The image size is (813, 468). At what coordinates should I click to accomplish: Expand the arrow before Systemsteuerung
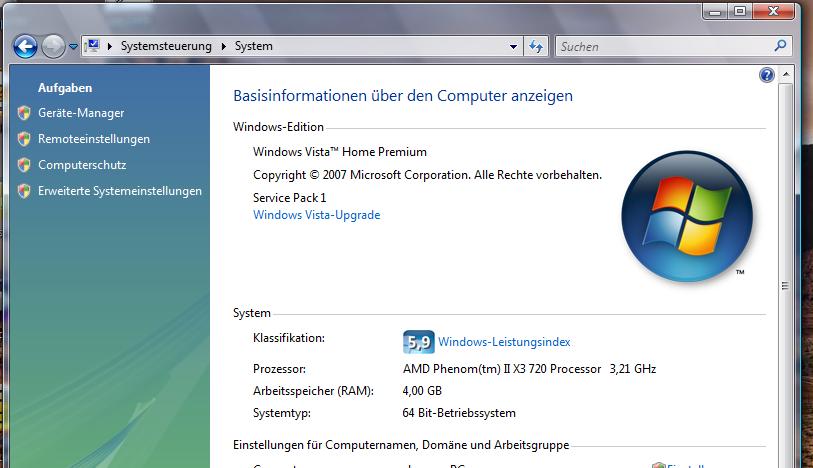point(109,46)
